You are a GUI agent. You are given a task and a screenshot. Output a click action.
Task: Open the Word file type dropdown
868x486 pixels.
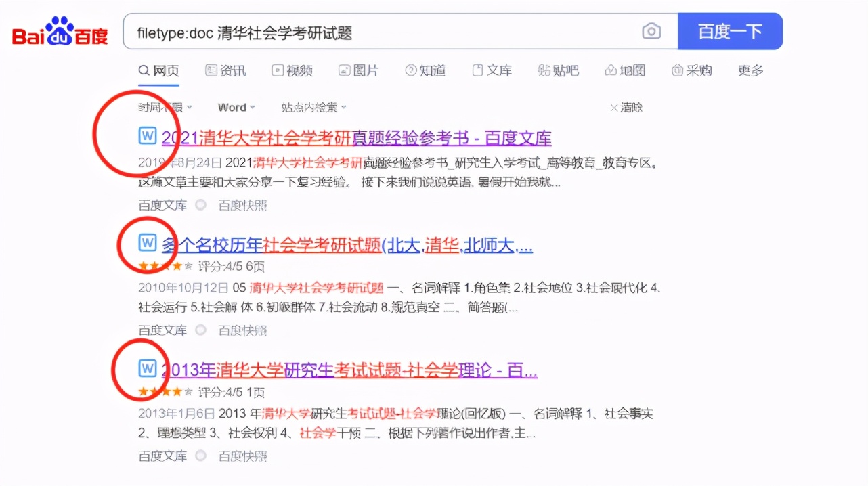pyautogui.click(x=236, y=107)
